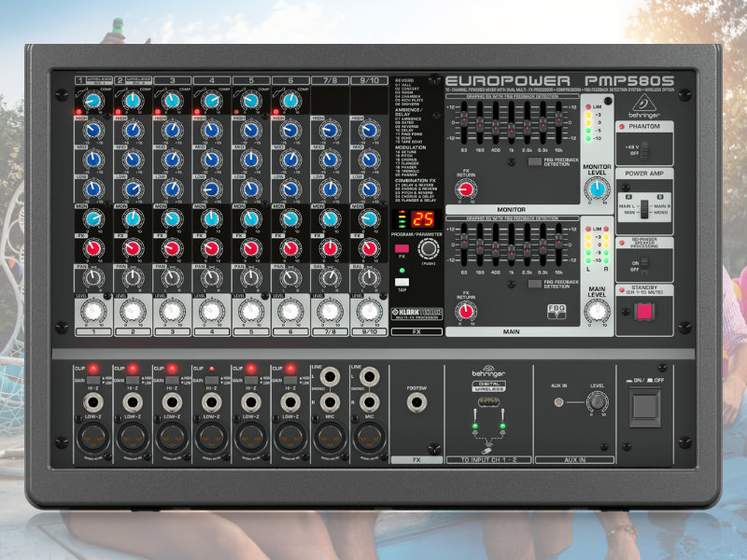Toggle main FBQ Feedback Detection switch
The width and height of the screenshot is (747, 560).
tap(534, 284)
